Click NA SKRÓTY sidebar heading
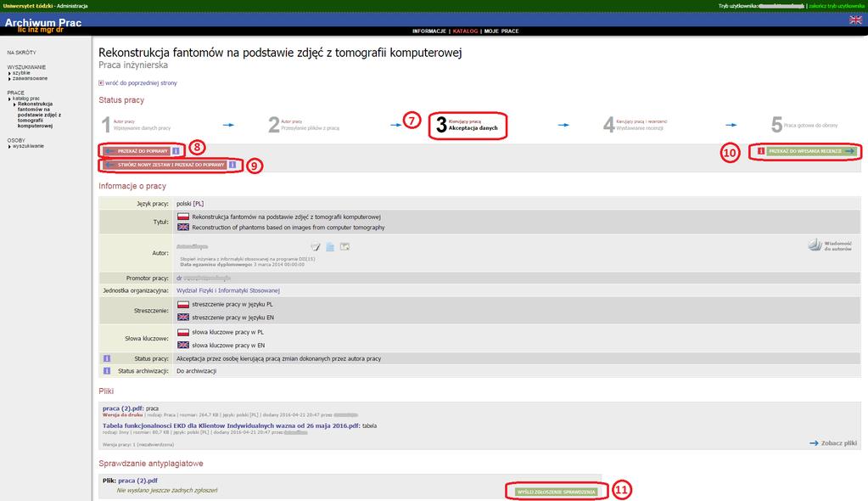 point(21,52)
